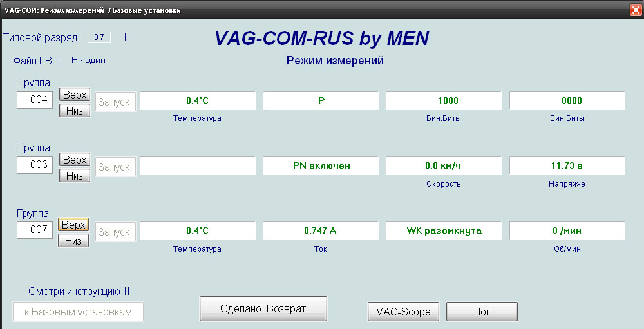Click the 11.73 в voltage value field
This screenshot has height=329, width=644.
[x=567, y=165]
